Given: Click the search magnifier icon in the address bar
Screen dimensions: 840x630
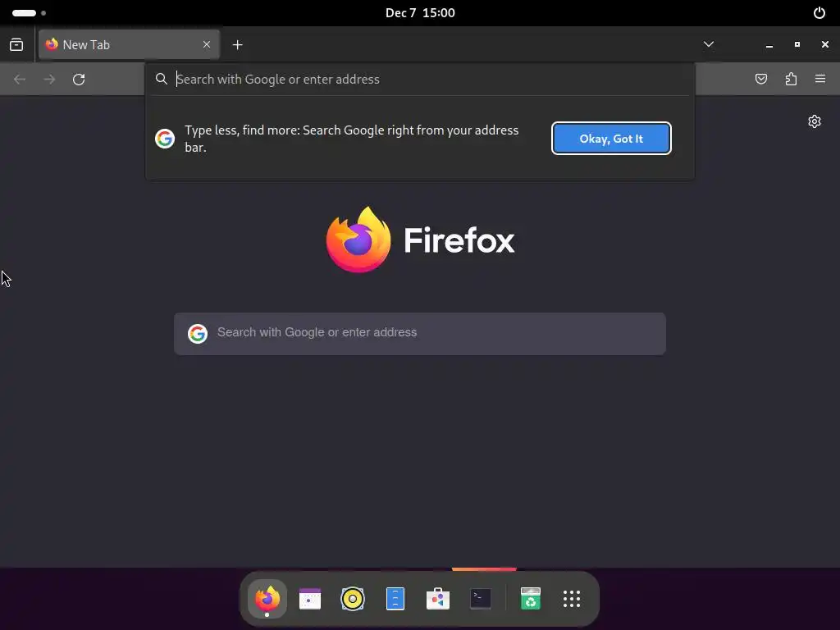Looking at the screenshot, I should (162, 79).
